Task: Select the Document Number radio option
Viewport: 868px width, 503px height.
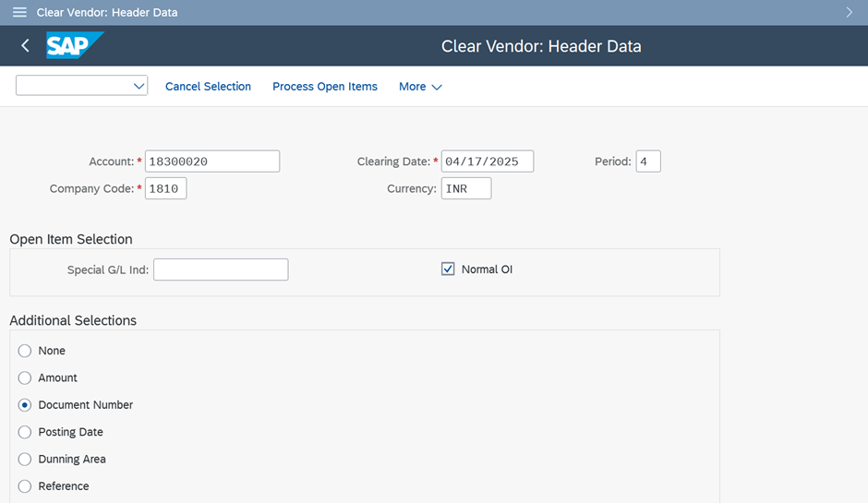Action: point(24,405)
